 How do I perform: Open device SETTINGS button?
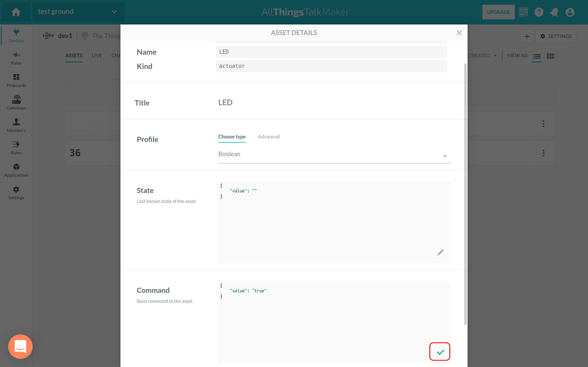tap(556, 36)
